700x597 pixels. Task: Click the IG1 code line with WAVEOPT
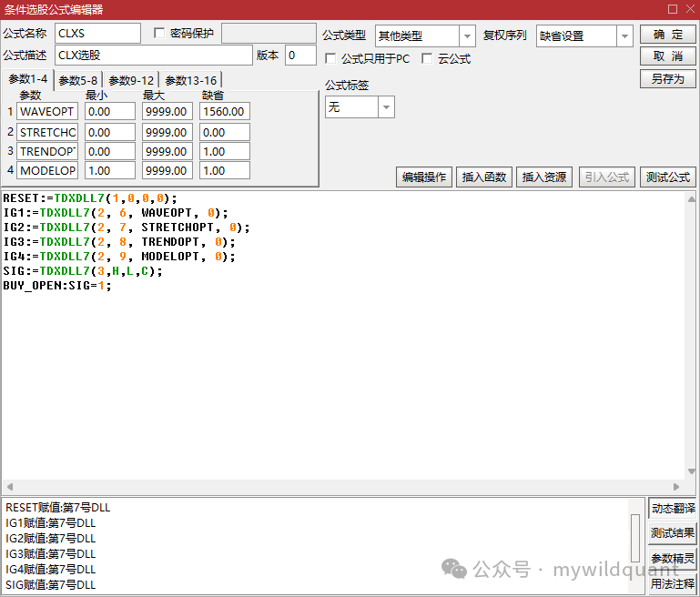tap(116, 213)
